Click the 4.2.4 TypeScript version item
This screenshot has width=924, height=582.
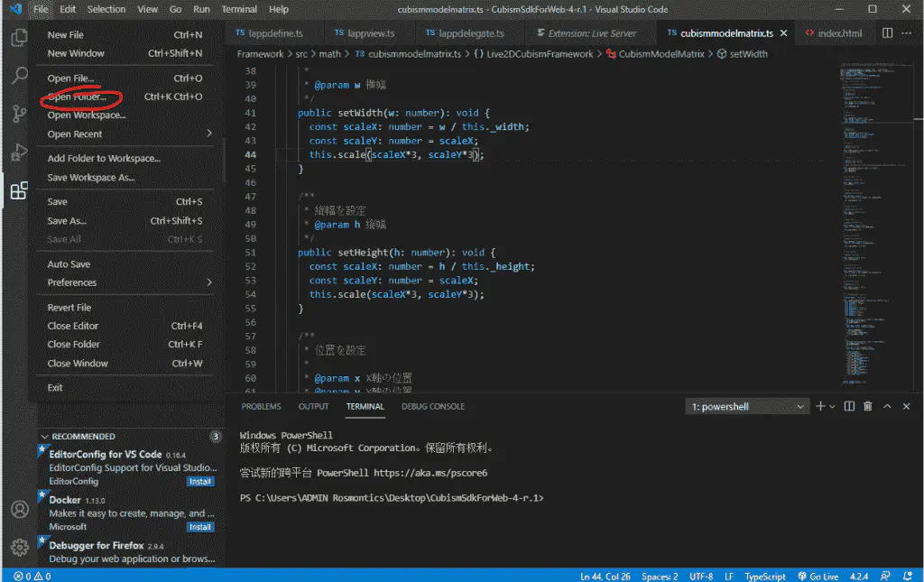(859, 576)
